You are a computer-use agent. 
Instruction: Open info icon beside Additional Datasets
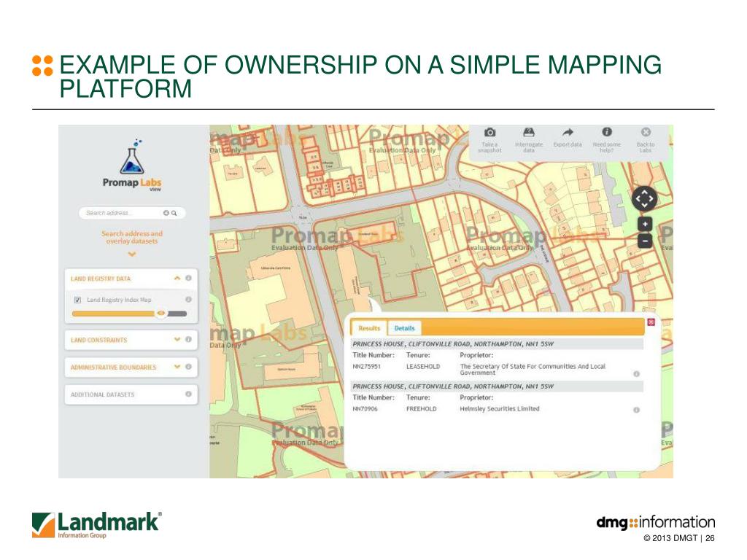point(189,394)
